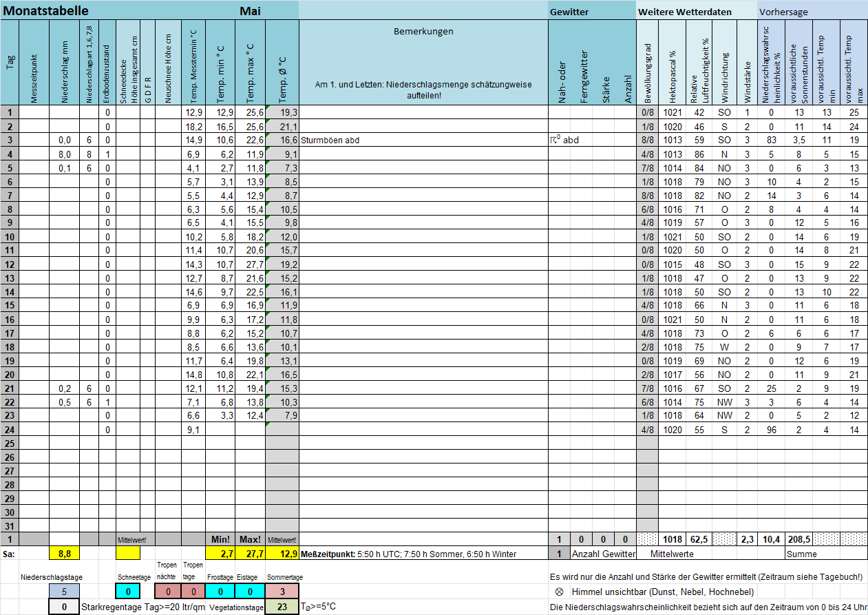The height and width of the screenshot is (615, 868).
Task: Select the Min! label cell
Action: pos(220,539)
